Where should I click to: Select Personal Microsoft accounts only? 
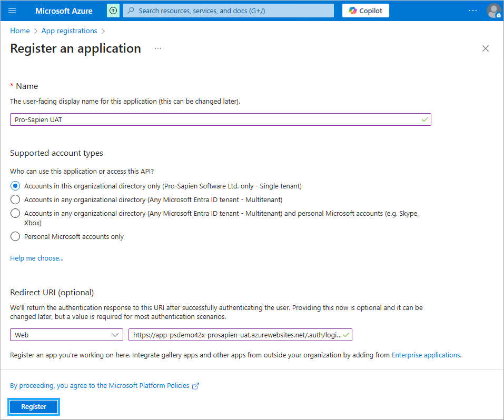pyautogui.click(x=15, y=236)
